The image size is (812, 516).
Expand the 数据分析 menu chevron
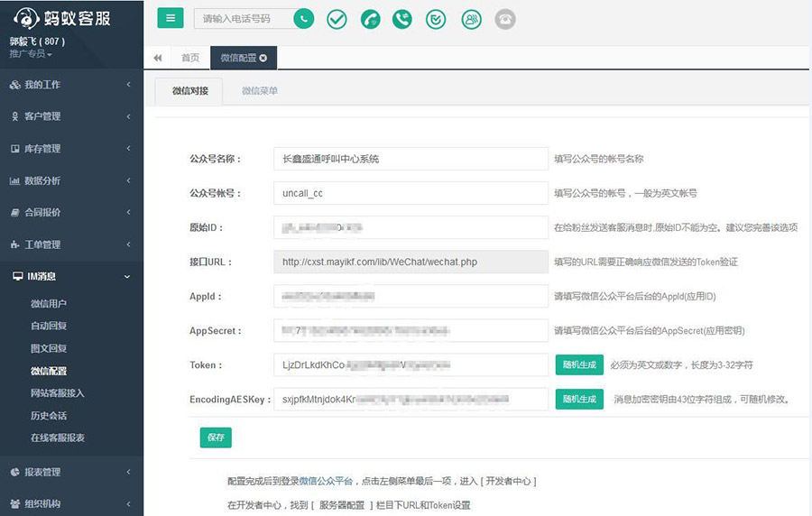click(128, 180)
